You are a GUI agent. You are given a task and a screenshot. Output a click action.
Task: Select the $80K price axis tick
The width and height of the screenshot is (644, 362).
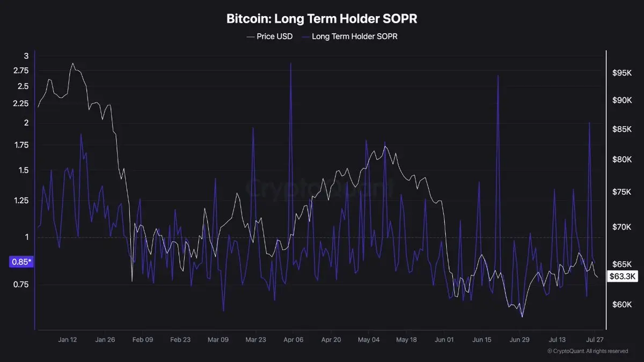pyautogui.click(x=623, y=159)
